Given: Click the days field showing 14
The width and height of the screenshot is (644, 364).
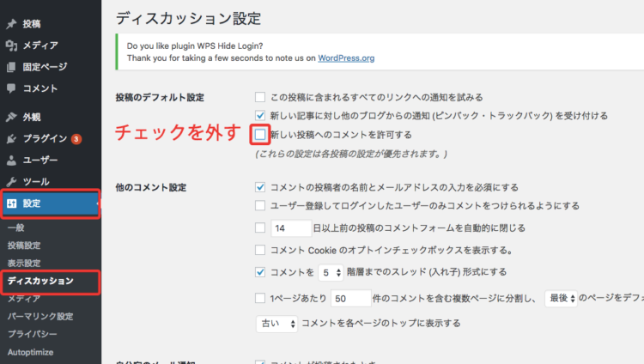Looking at the screenshot, I should (290, 228).
